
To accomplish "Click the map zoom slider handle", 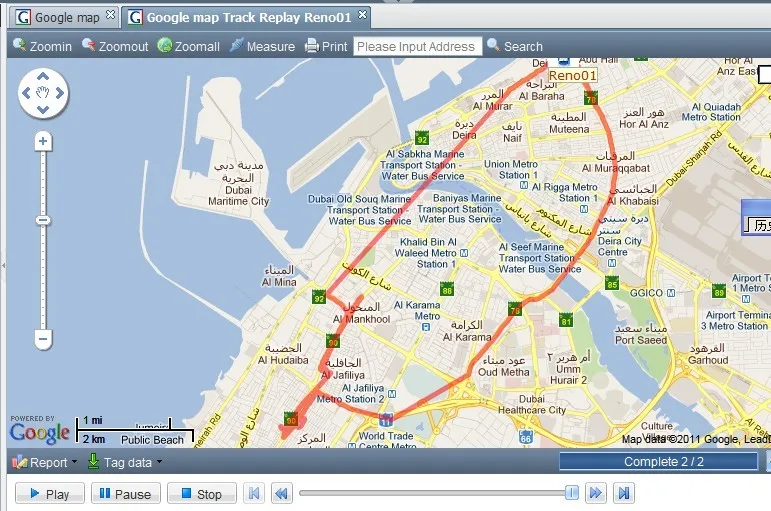I will click(43, 220).
